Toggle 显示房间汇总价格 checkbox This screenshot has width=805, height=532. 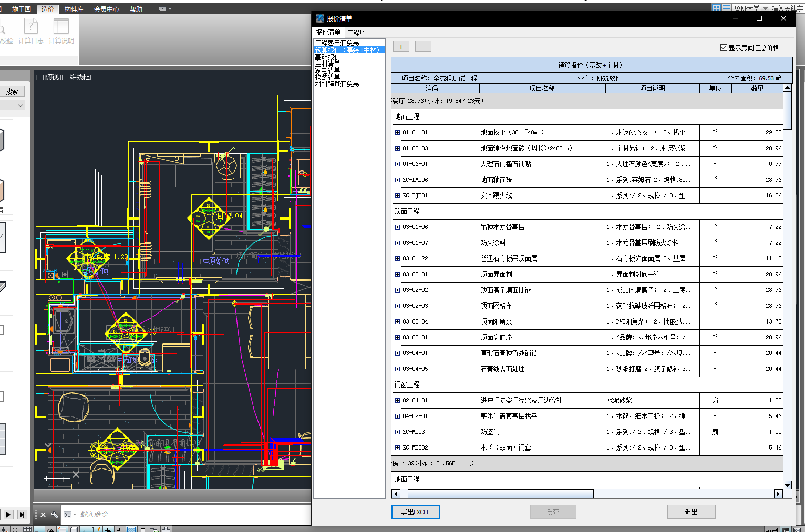tap(724, 48)
